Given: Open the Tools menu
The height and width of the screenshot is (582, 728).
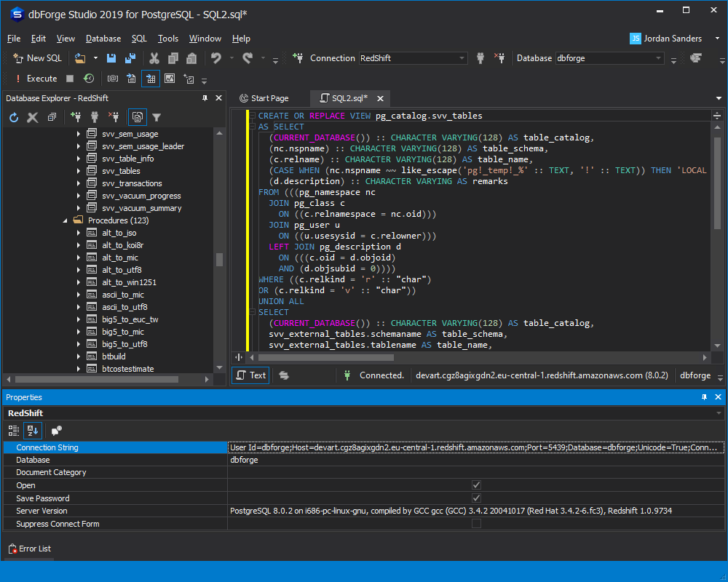Looking at the screenshot, I should [x=168, y=39].
